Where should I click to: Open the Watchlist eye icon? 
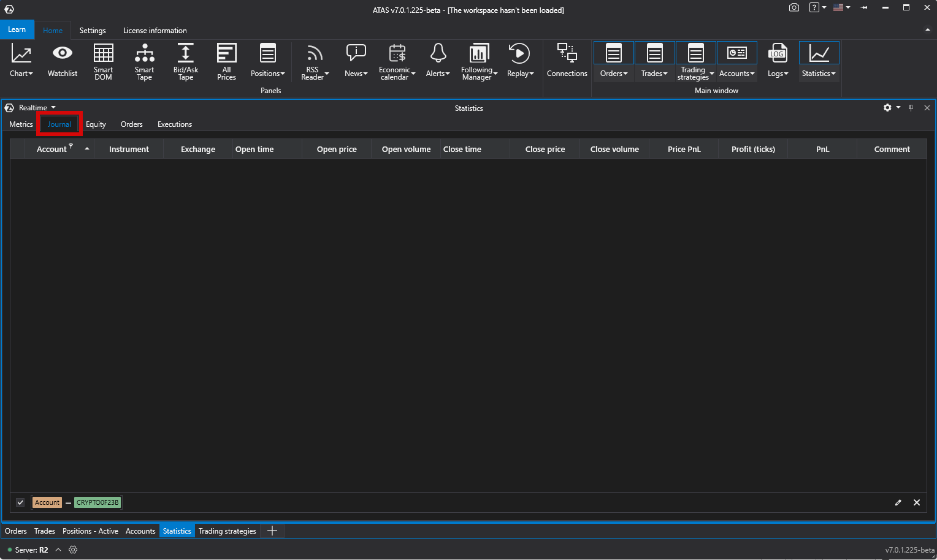click(63, 53)
